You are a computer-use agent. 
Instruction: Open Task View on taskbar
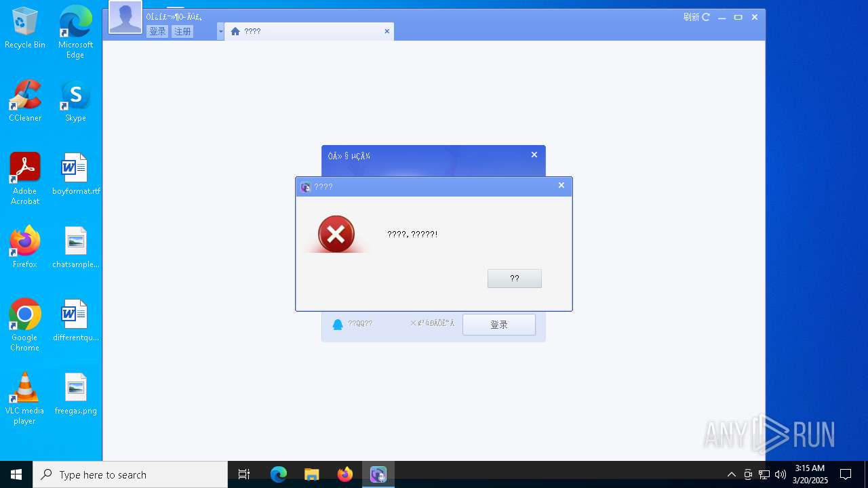tap(244, 474)
